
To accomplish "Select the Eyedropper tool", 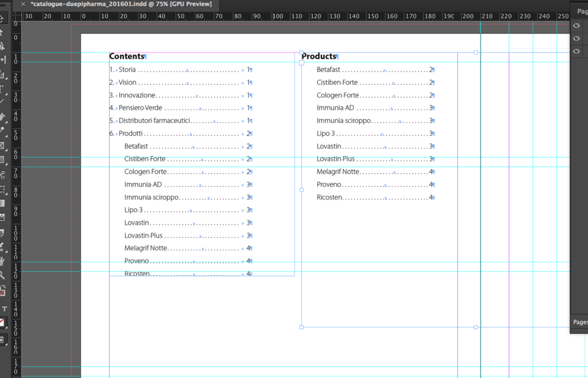I will 2,247.
